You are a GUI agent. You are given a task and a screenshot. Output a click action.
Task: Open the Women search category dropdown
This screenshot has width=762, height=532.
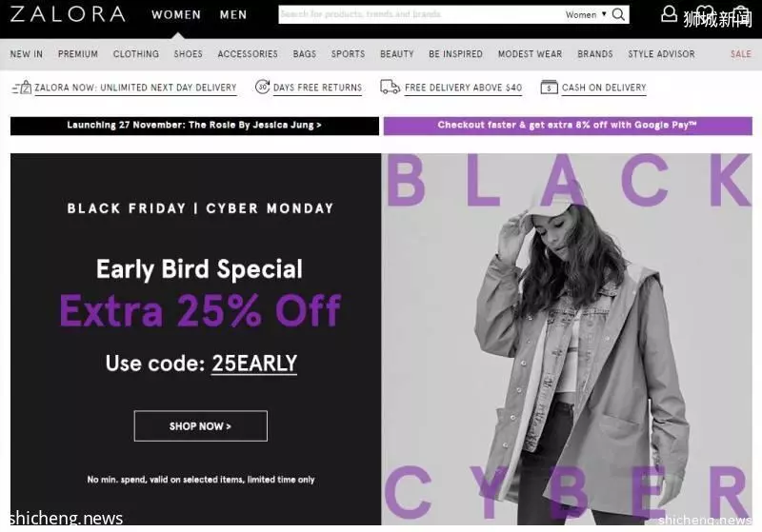pos(586,14)
